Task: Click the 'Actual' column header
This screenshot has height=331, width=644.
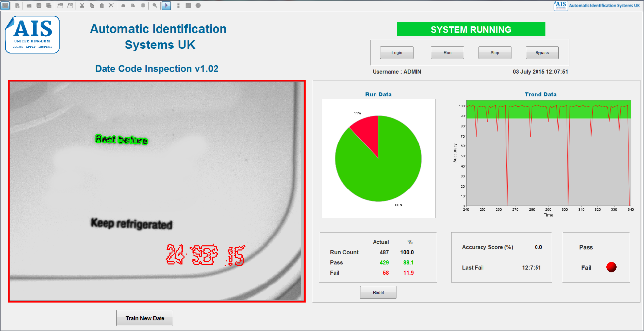Action: [381, 242]
